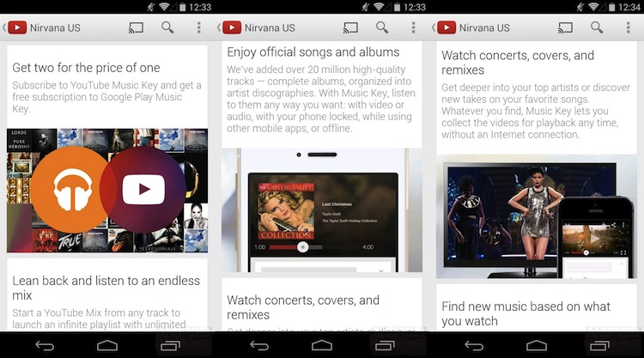Tap the YouTube logo in middle screen header
The height and width of the screenshot is (358, 644).
coord(232,27)
